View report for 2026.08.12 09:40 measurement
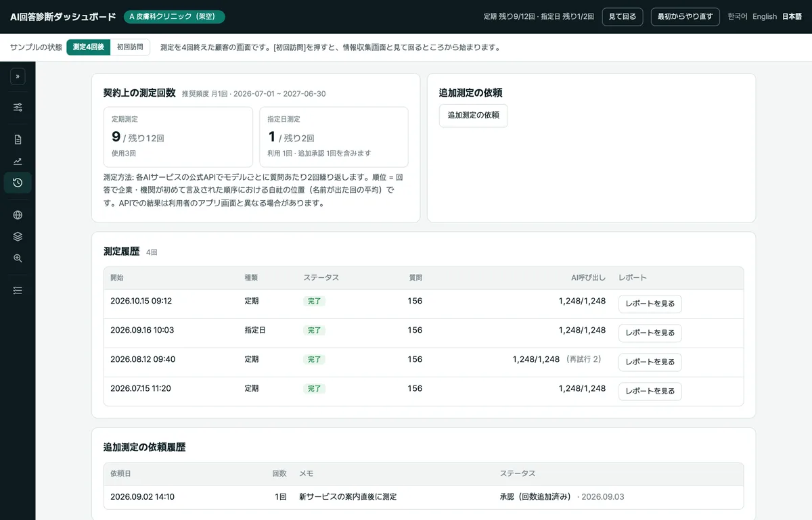Screen dimensions: 812x520 650,362
